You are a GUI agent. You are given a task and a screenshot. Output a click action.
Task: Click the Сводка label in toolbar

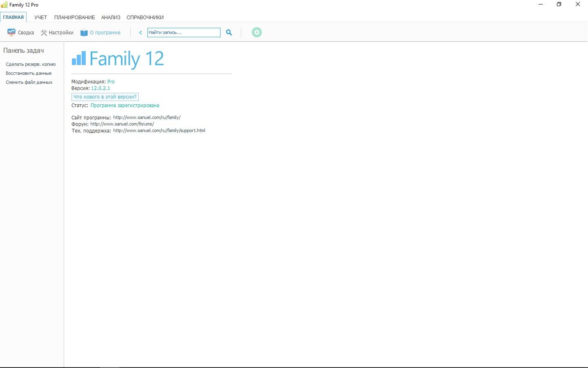point(26,33)
